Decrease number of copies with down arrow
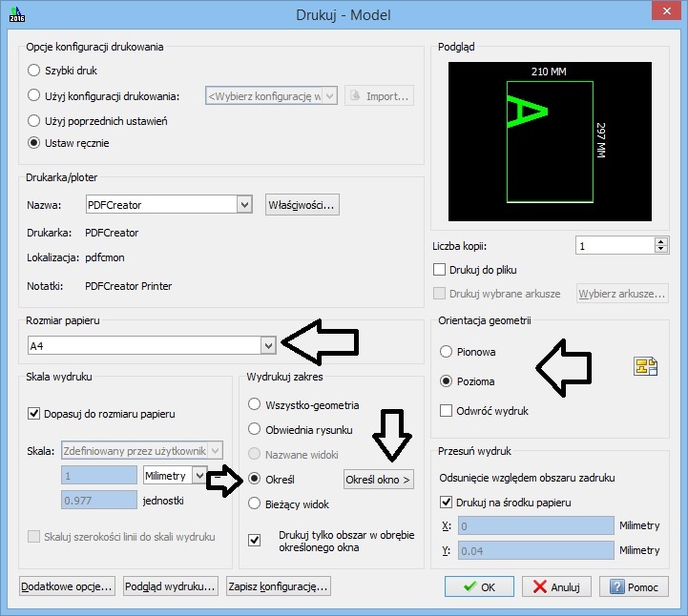This screenshot has width=688, height=616. pyautogui.click(x=660, y=250)
